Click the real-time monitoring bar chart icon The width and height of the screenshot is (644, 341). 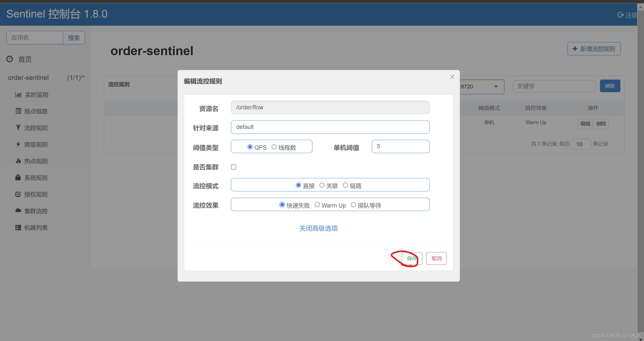tap(18, 94)
